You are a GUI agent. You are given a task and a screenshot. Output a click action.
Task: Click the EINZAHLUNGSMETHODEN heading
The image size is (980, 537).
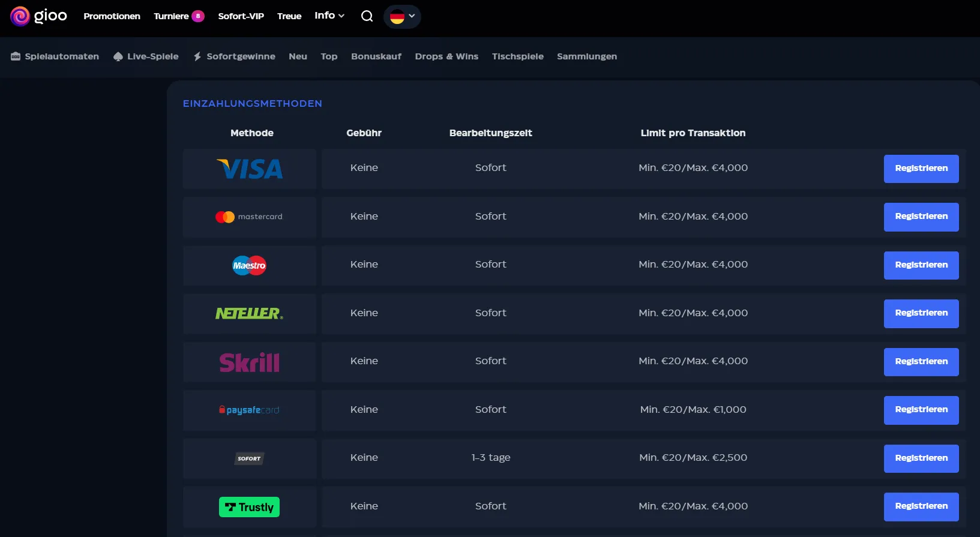253,103
